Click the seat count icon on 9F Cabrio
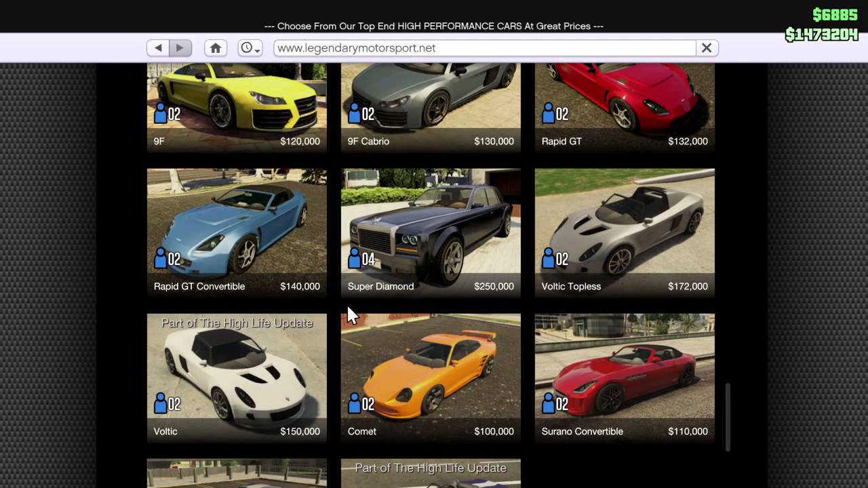 tap(361, 114)
